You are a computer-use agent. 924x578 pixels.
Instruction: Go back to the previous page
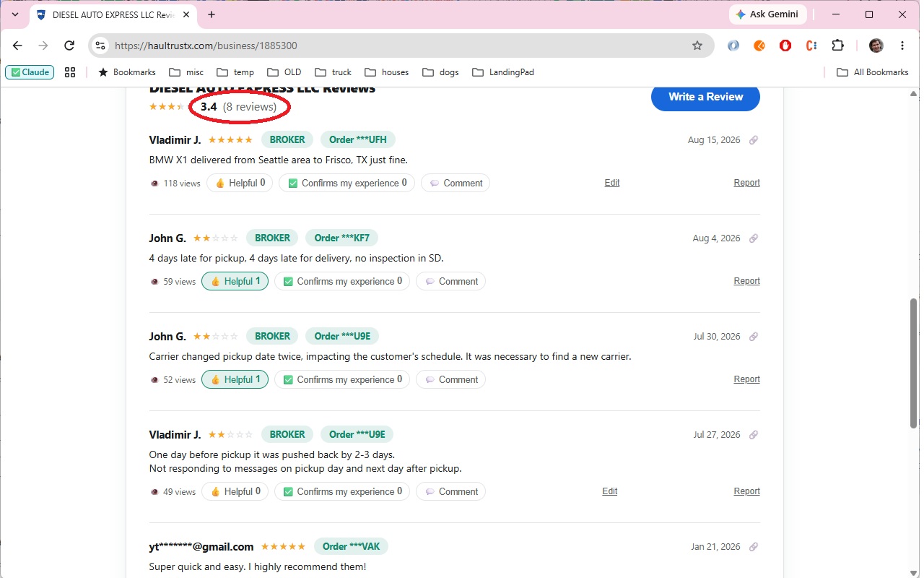point(17,46)
